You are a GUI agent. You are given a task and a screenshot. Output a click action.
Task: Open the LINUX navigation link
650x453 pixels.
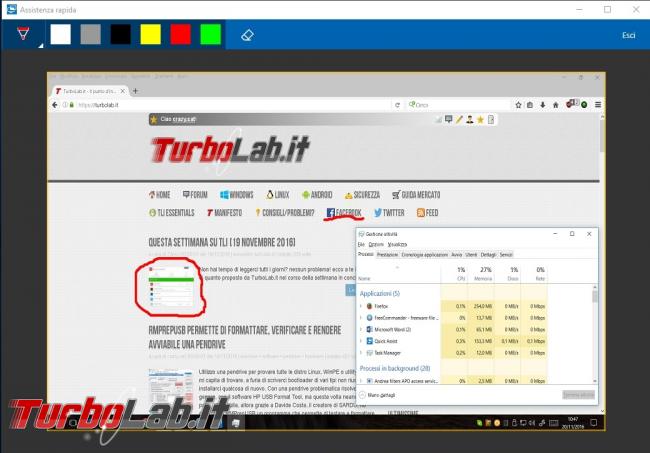click(x=278, y=195)
